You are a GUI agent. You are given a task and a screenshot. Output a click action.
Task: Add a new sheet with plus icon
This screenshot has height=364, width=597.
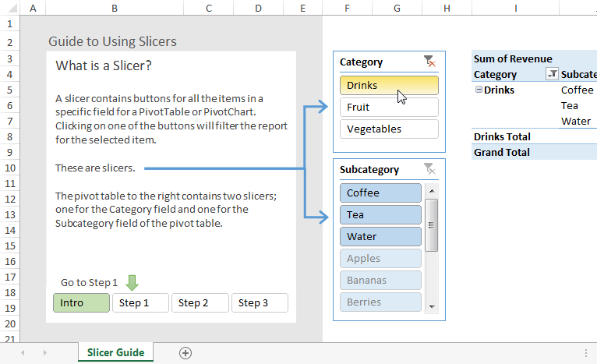(x=185, y=353)
